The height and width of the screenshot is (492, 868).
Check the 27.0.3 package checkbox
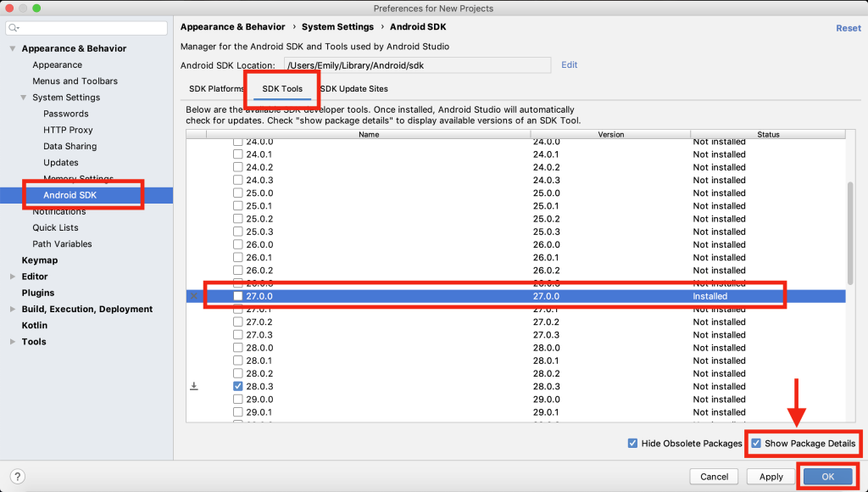[237, 335]
